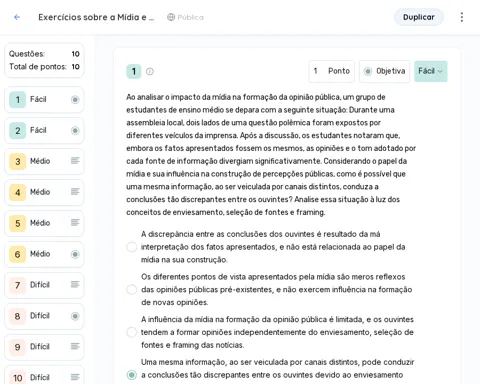This screenshot has width=480, height=384.
Task: Click the Pública visibility label
Action: pyautogui.click(x=190, y=17)
